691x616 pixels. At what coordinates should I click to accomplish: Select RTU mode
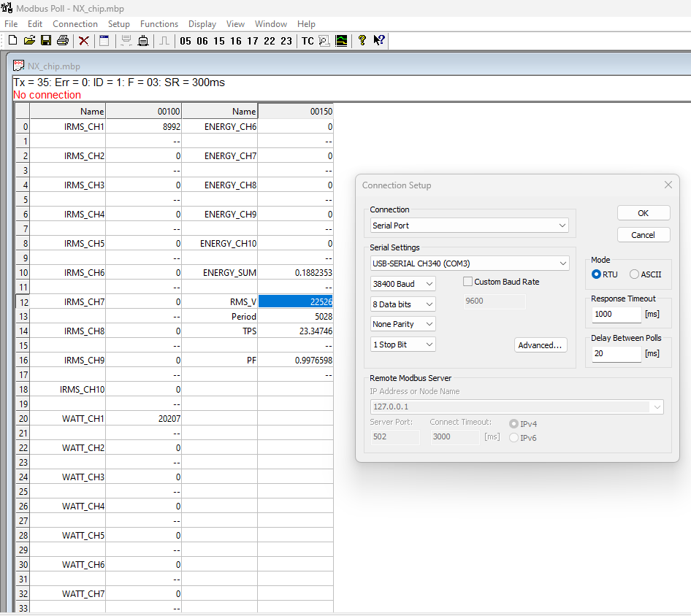597,274
